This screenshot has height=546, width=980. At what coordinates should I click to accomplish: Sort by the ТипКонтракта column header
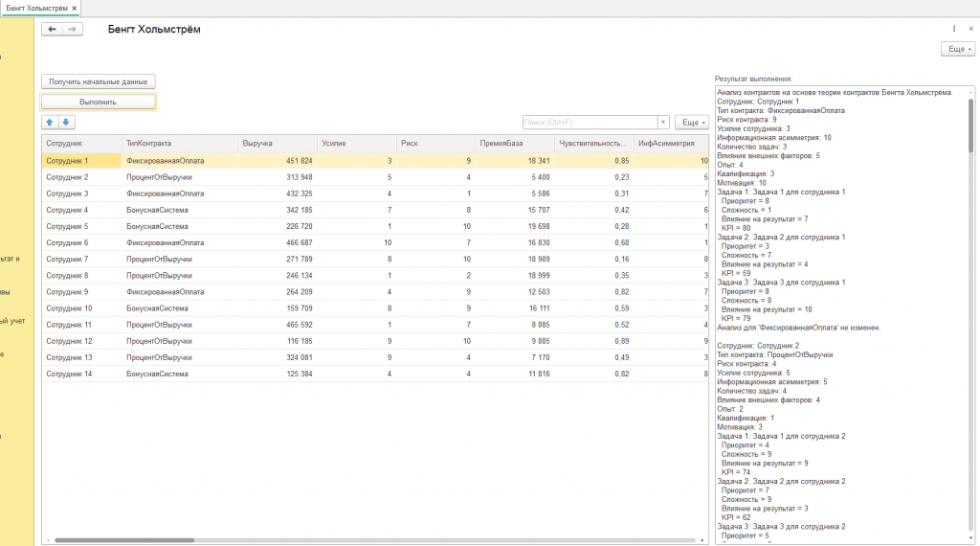coord(180,144)
